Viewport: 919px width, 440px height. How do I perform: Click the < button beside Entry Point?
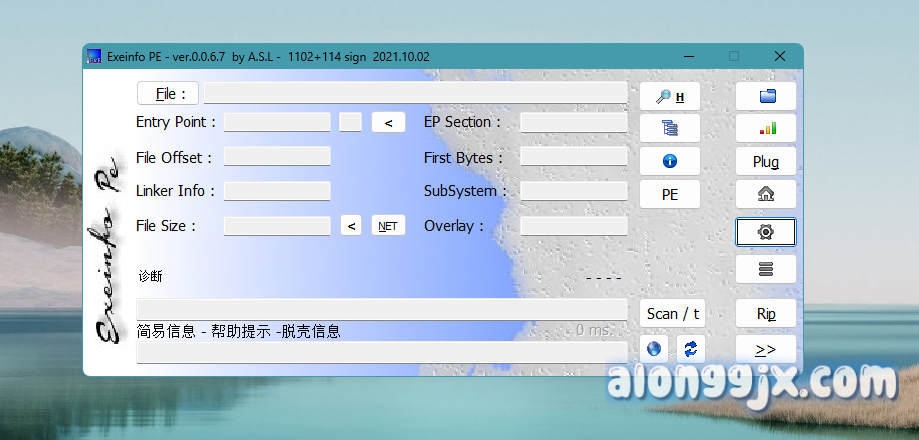click(388, 122)
